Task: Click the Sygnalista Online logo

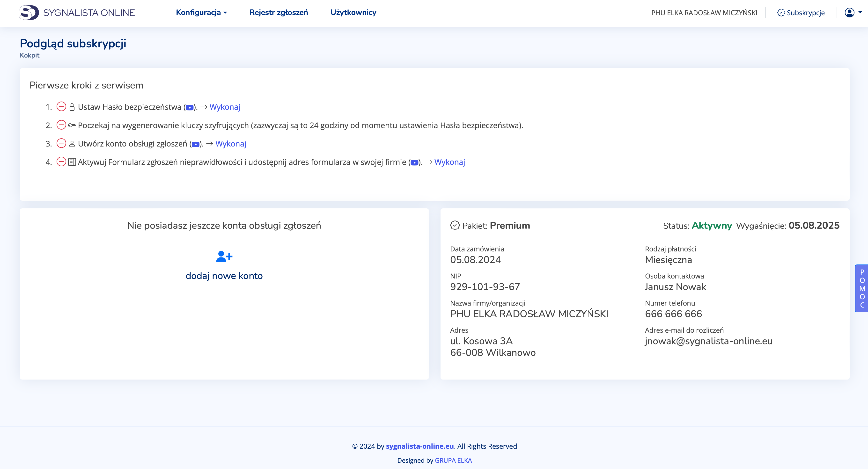Action: (77, 13)
